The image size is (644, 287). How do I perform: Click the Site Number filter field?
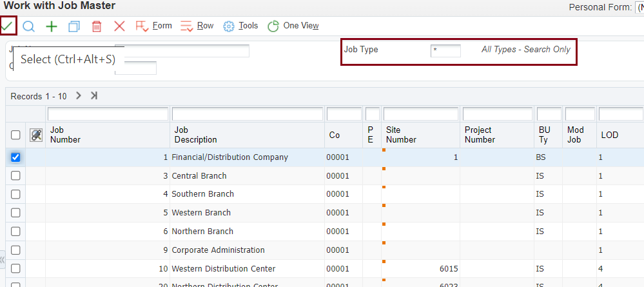point(421,114)
